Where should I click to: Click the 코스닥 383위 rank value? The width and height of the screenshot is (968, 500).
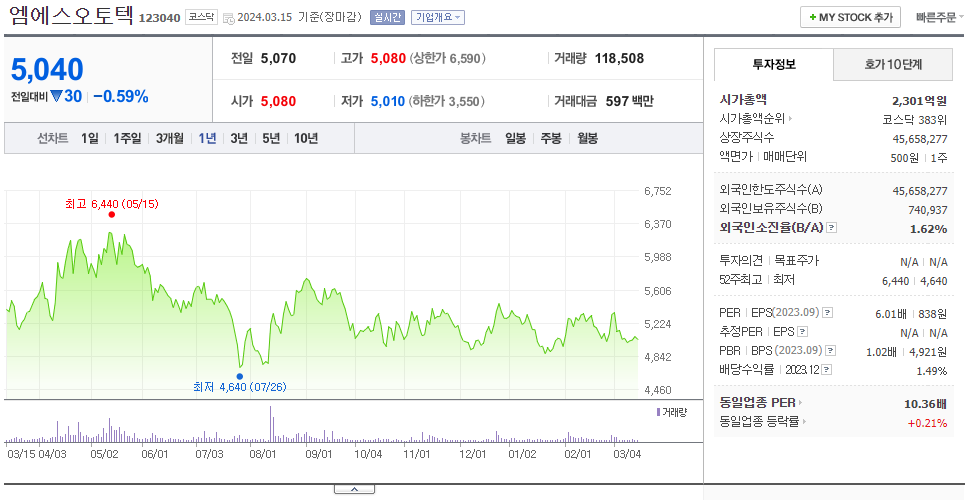[x=915, y=119]
